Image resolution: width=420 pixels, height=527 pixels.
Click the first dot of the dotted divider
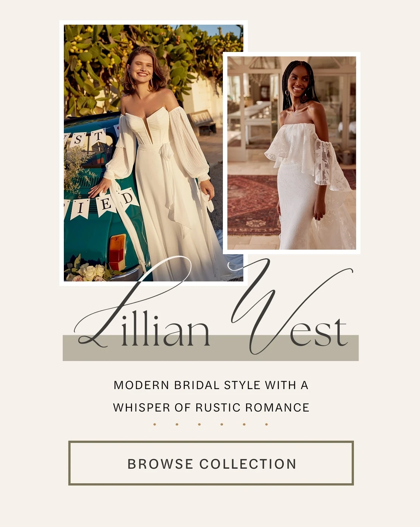pos(155,424)
